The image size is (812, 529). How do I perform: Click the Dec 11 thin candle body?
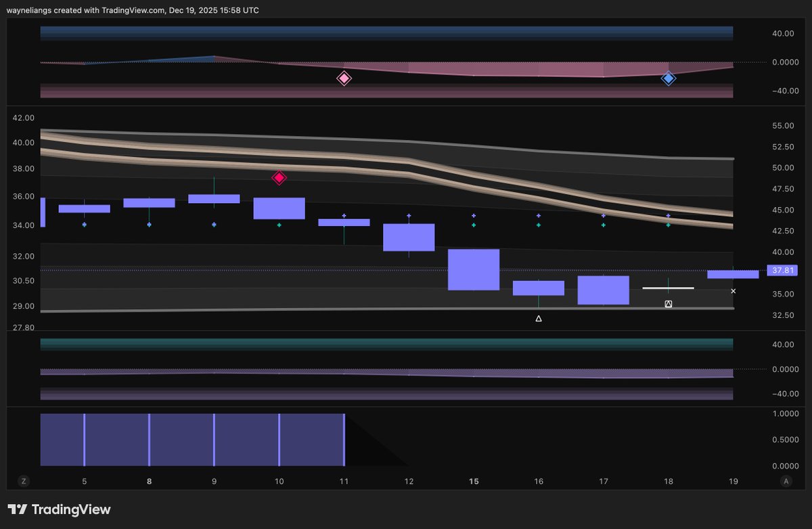click(x=344, y=222)
